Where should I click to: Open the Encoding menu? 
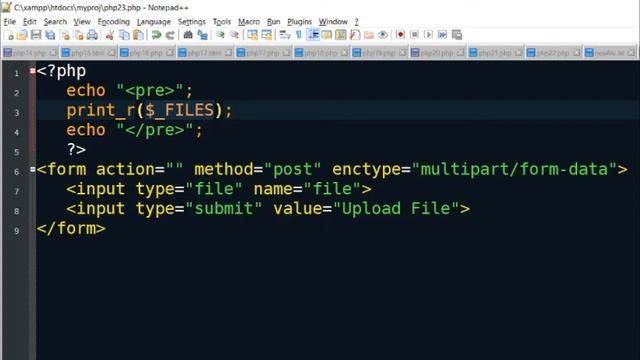[113, 22]
